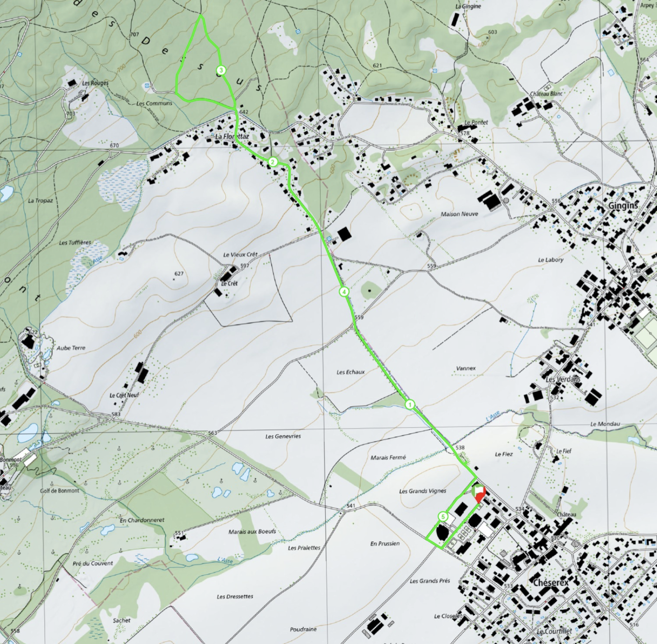Click the Golf de Bonmont label
This screenshot has height=644, width=657.
click(x=59, y=490)
